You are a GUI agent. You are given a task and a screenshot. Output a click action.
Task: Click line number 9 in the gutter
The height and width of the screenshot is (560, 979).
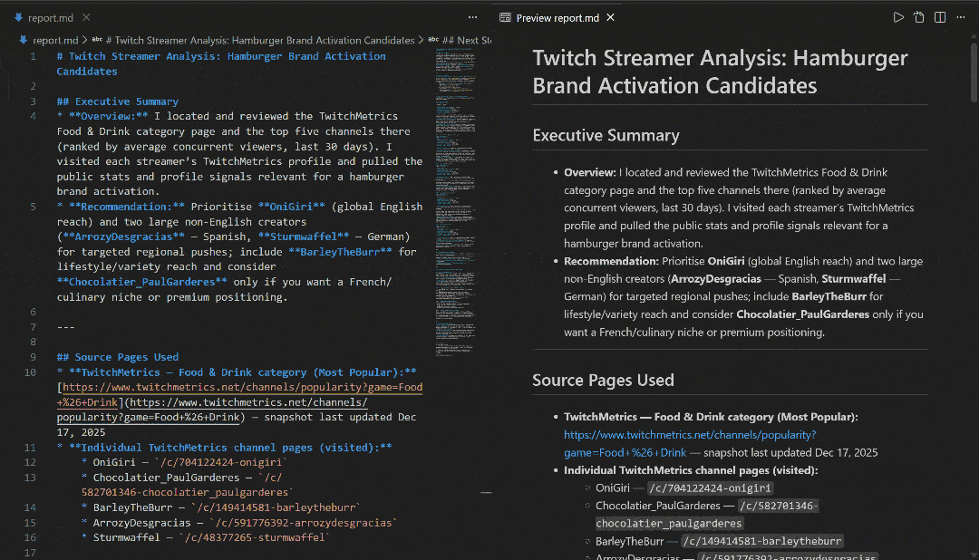tap(33, 357)
